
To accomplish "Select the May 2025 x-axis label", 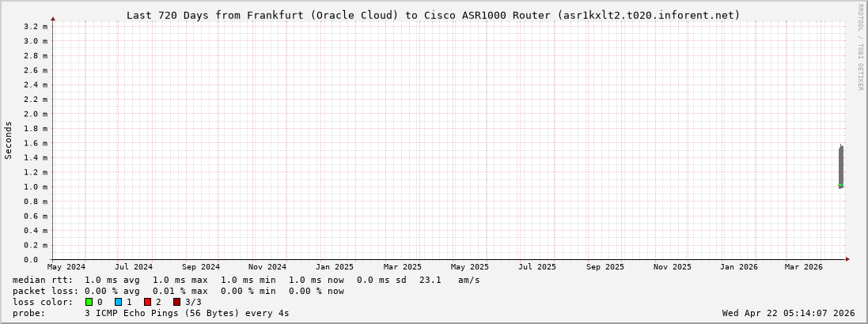I will [470, 267].
